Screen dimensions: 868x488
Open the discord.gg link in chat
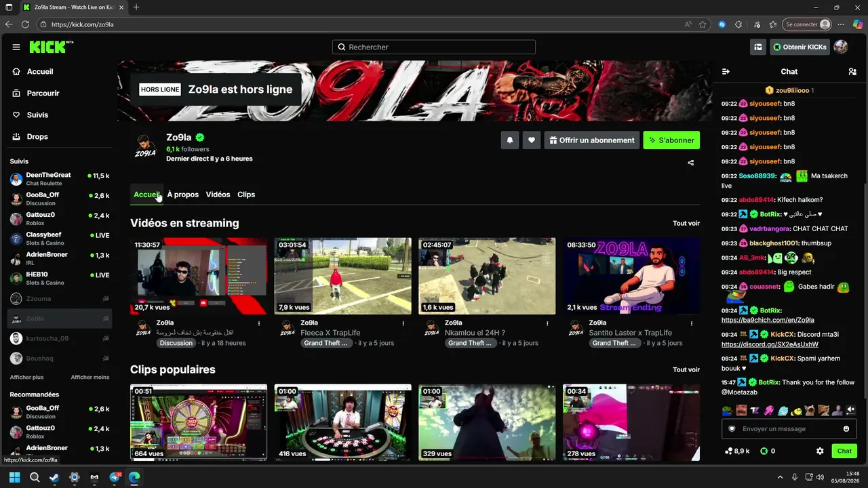pyautogui.click(x=770, y=344)
